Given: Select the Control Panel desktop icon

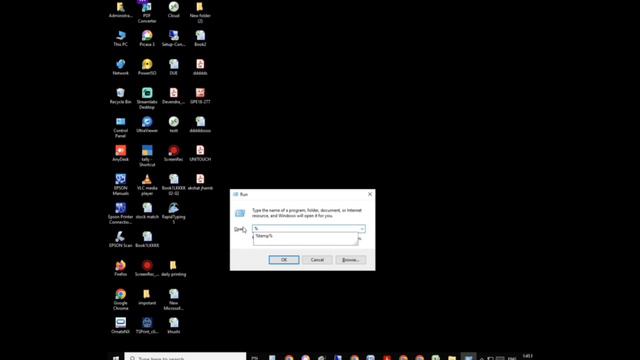Looking at the screenshot, I should point(120,127).
